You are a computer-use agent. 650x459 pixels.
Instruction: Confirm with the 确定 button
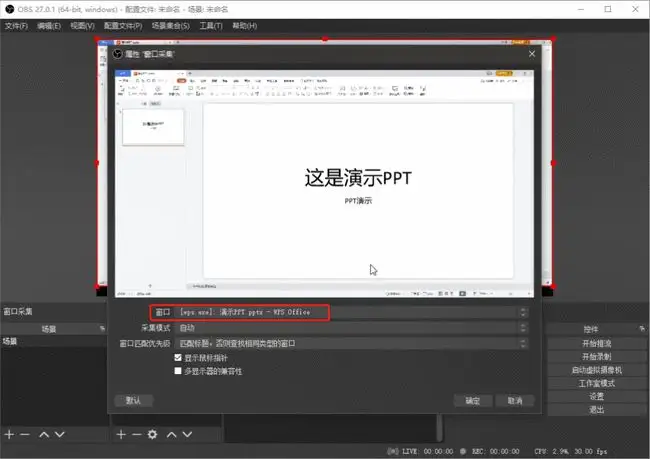[473, 401]
